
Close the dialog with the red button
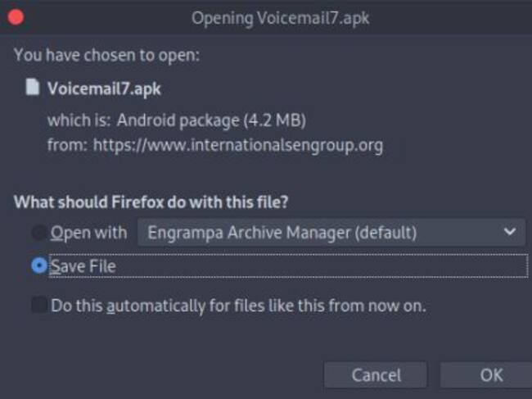click(15, 16)
